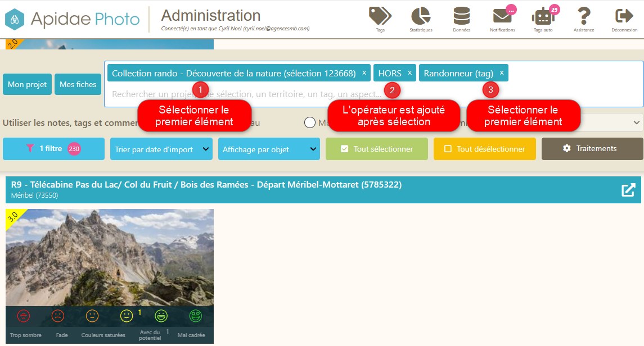Rate photo with yellow smiling face
Image resolution: width=644 pixels, height=346 pixels.
(x=127, y=316)
